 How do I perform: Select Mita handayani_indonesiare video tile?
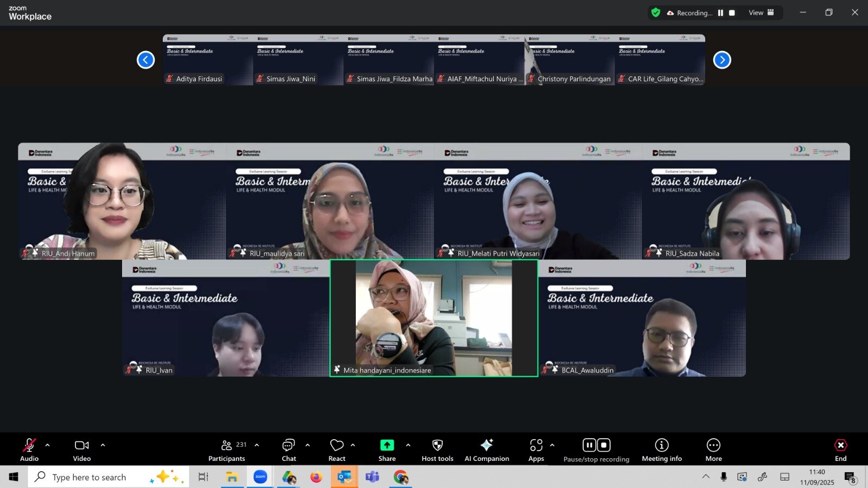click(433, 318)
